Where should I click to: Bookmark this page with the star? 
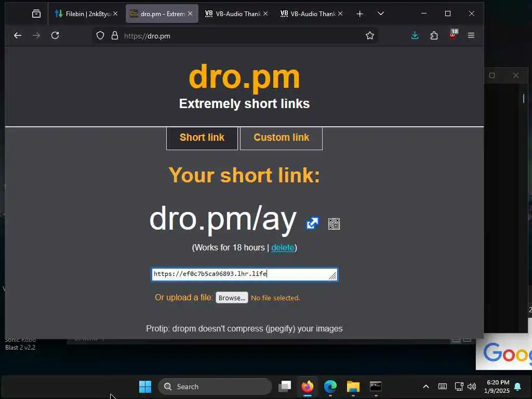[370, 35]
